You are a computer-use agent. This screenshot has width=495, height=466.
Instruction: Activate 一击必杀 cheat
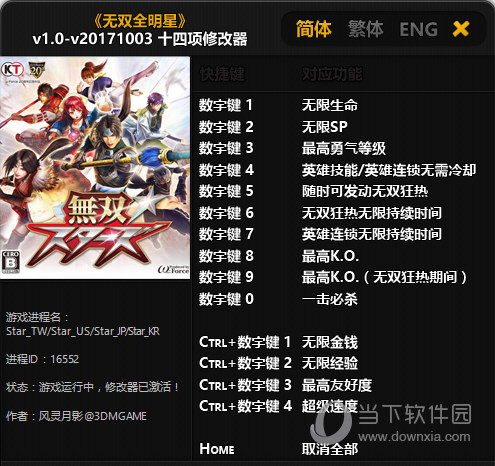point(330,299)
